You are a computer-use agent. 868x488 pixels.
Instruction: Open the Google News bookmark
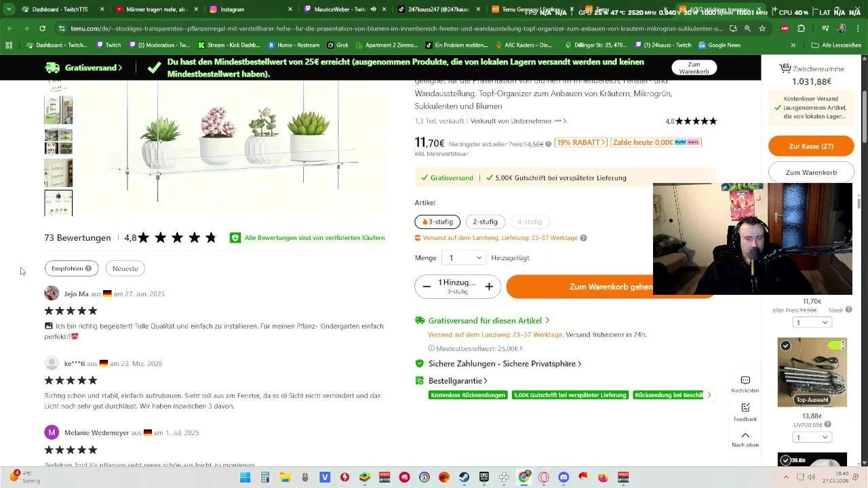719,45
